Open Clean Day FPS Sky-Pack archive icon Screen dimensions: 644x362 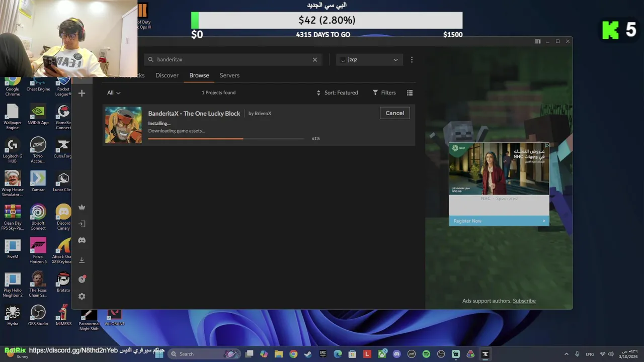[x=13, y=217]
